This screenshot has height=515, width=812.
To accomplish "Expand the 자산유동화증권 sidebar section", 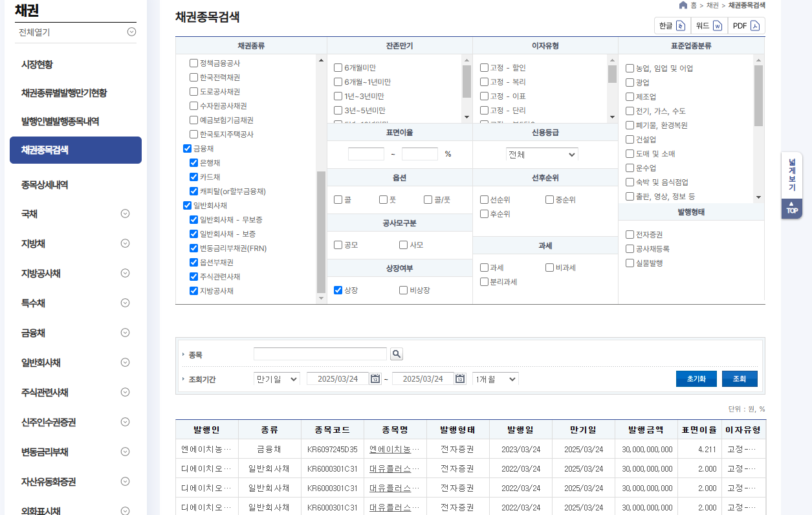I will (x=126, y=481).
